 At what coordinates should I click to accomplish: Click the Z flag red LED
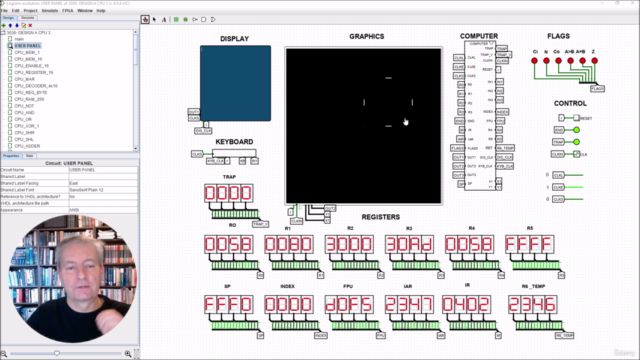point(594,60)
